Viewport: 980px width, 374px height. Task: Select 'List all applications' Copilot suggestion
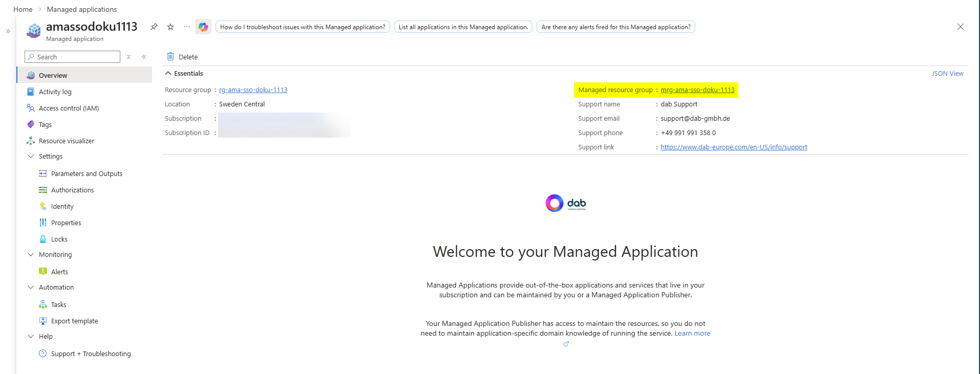[x=463, y=27]
